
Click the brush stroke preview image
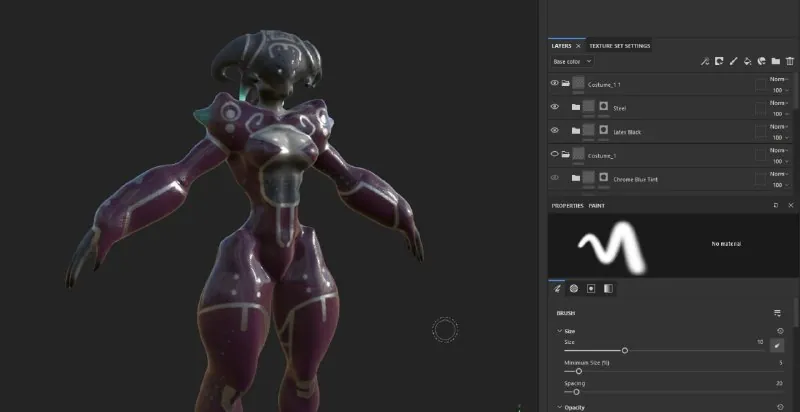click(612, 247)
